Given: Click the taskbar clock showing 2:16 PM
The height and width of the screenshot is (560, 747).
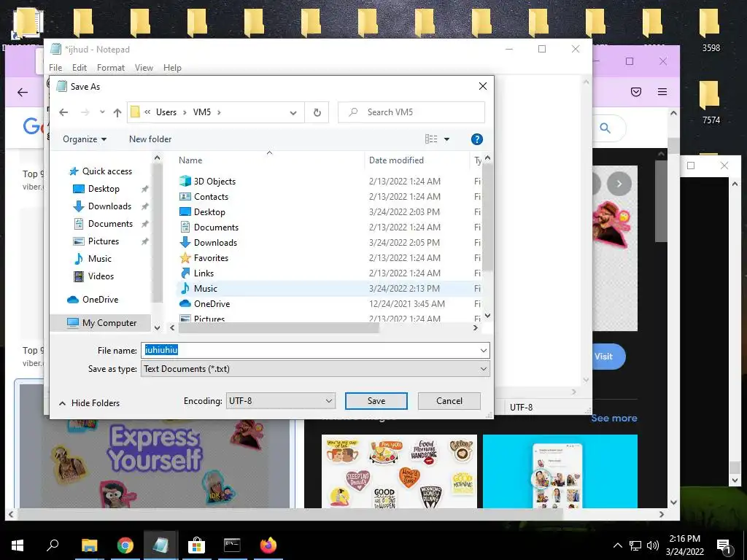Looking at the screenshot, I should pos(684,545).
